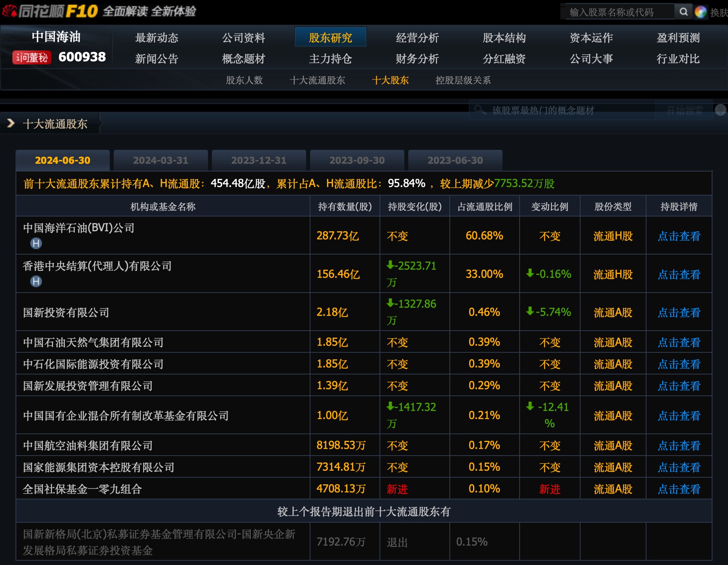Click the stock code 600938
Image resolution: width=728 pixels, height=565 pixels.
82,57
